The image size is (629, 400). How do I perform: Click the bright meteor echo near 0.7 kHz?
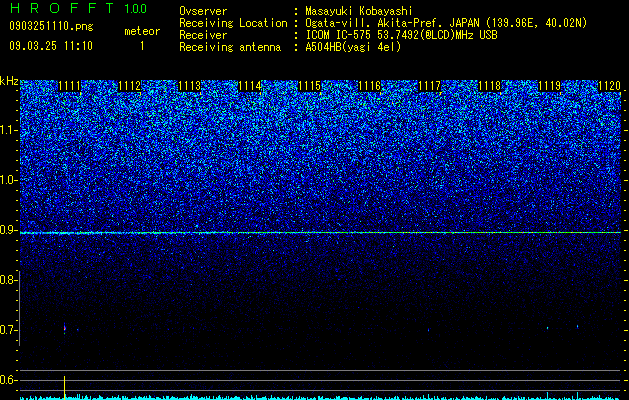(x=65, y=328)
